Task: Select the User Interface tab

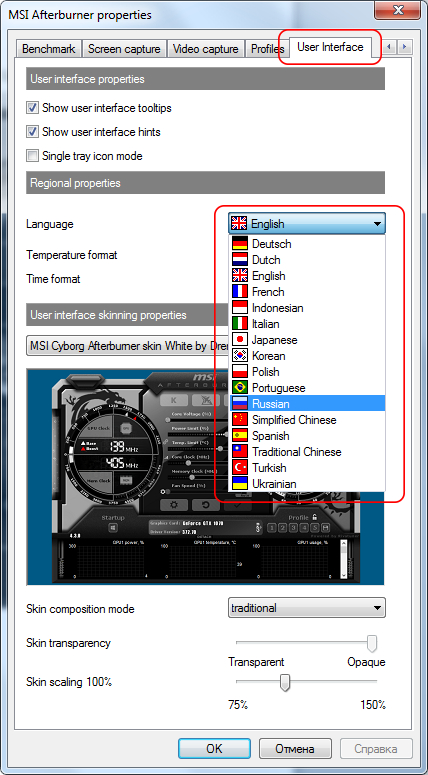Action: [330, 47]
